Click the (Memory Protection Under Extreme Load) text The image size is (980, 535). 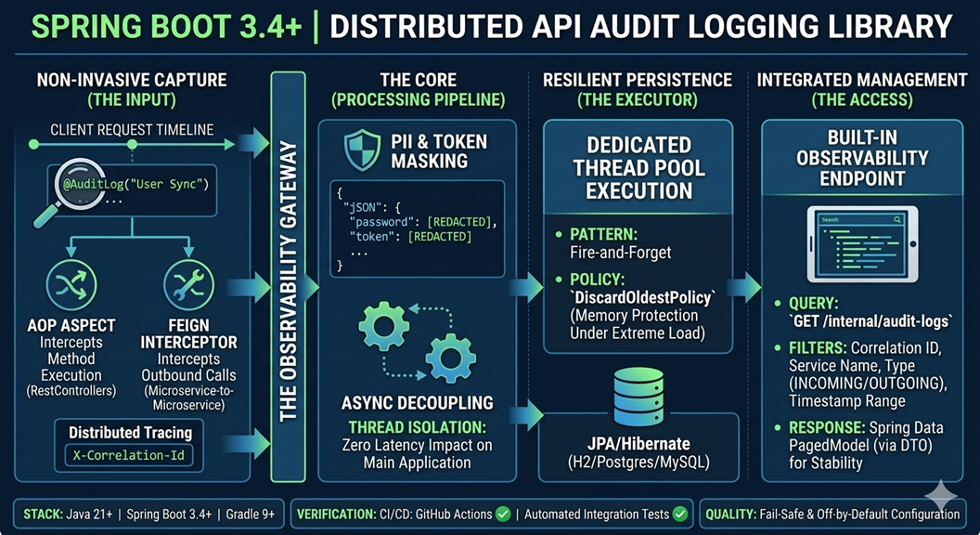coord(637,324)
